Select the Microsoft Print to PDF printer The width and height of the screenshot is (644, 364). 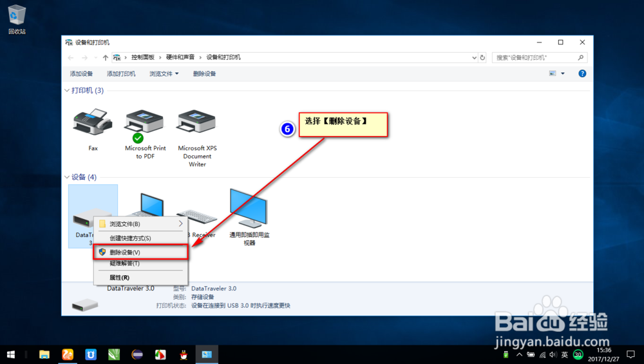[145, 133]
